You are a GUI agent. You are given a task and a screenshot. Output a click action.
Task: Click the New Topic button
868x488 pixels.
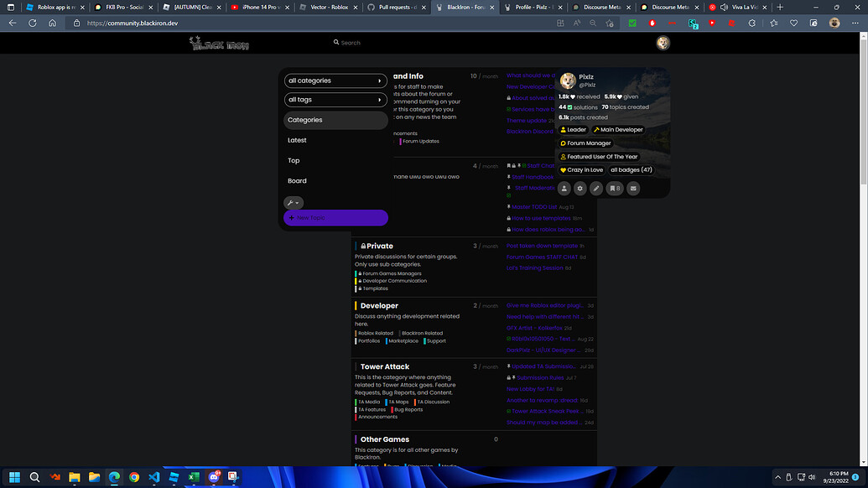335,218
